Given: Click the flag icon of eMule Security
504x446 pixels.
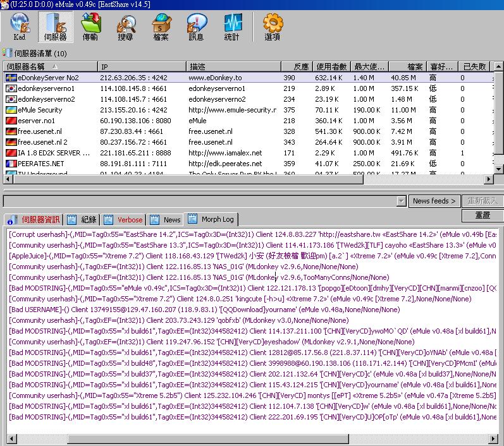Looking at the screenshot, I should click(x=11, y=110).
